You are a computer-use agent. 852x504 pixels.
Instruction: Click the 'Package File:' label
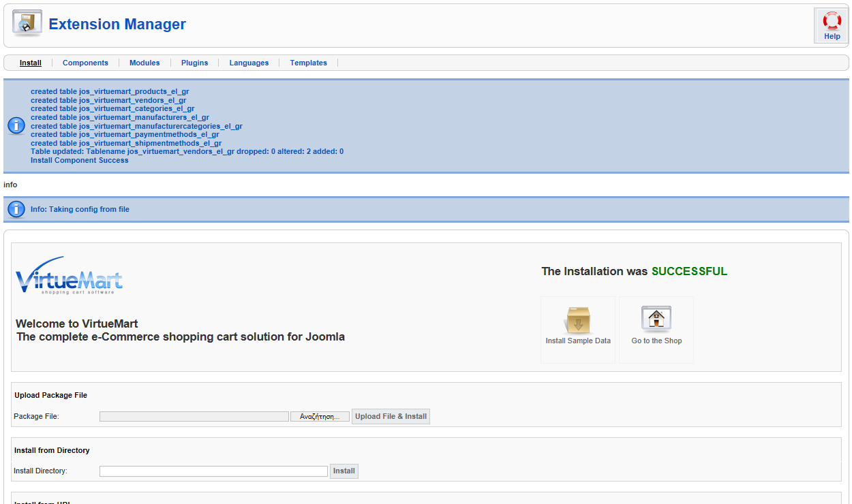click(x=37, y=416)
